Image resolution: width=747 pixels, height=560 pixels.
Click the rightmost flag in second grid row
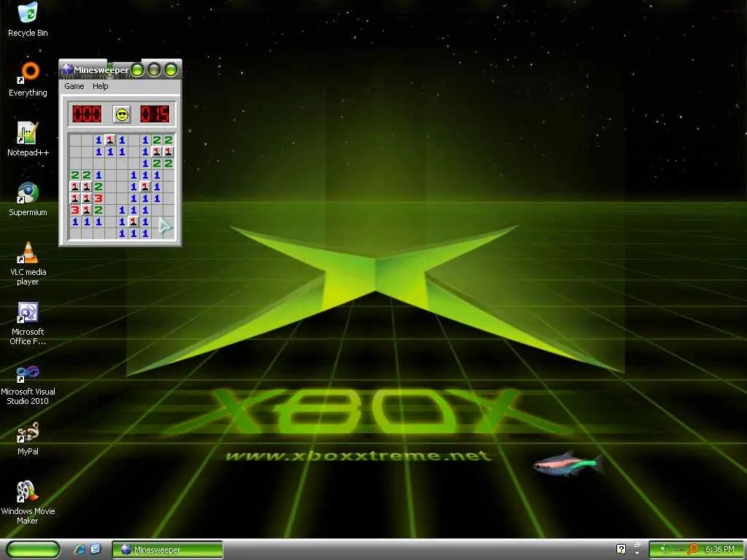pyautogui.click(x=169, y=152)
